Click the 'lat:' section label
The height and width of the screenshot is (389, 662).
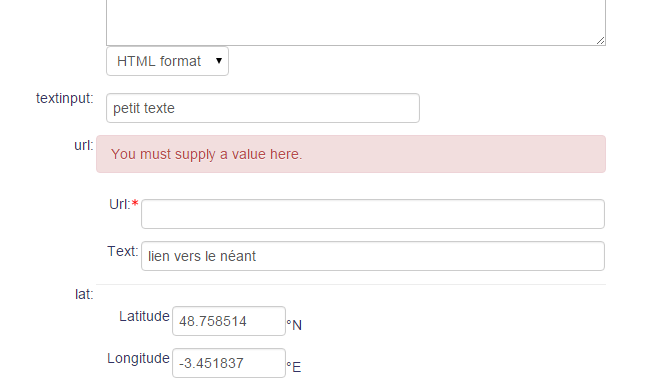coord(84,294)
